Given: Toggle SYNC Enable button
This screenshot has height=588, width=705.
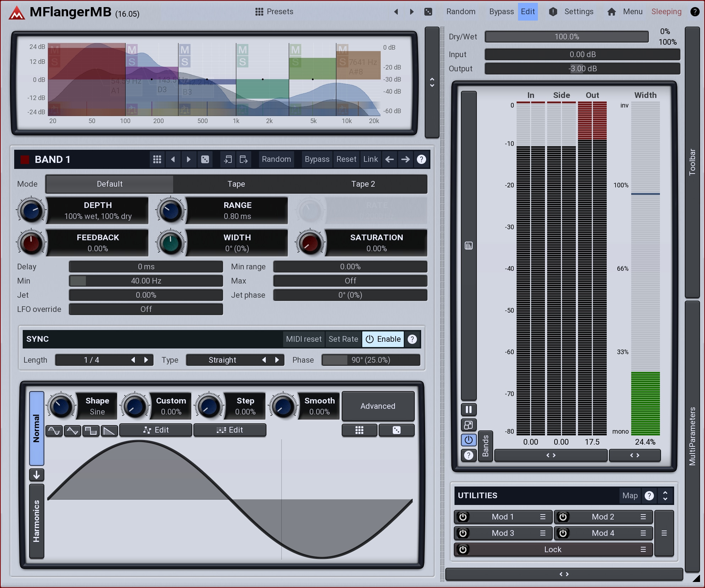Looking at the screenshot, I should pyautogui.click(x=383, y=339).
